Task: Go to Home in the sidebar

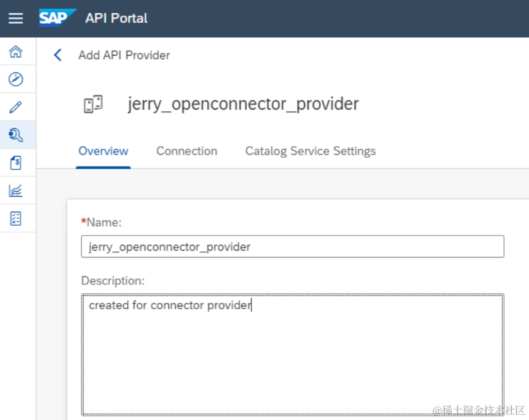Action: click(x=16, y=52)
